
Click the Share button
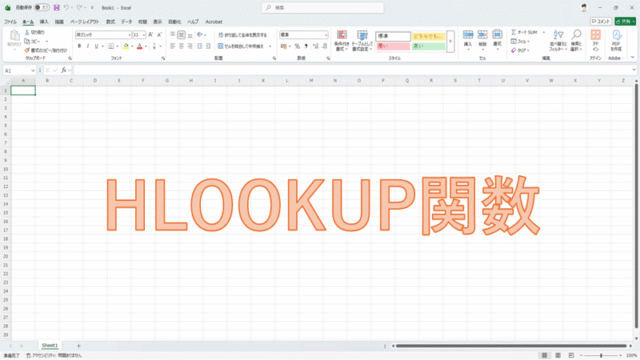tap(625, 21)
